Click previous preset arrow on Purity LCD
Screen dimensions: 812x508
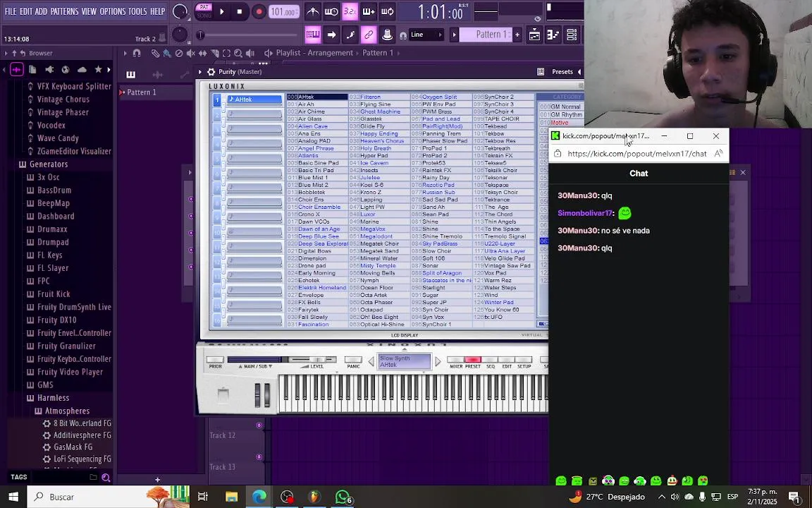[371, 361]
